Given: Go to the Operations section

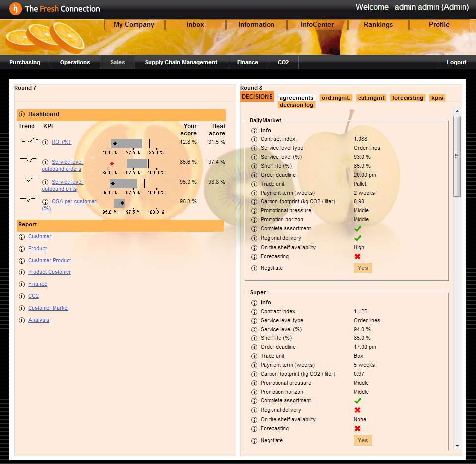Looking at the screenshot, I should tap(75, 62).
